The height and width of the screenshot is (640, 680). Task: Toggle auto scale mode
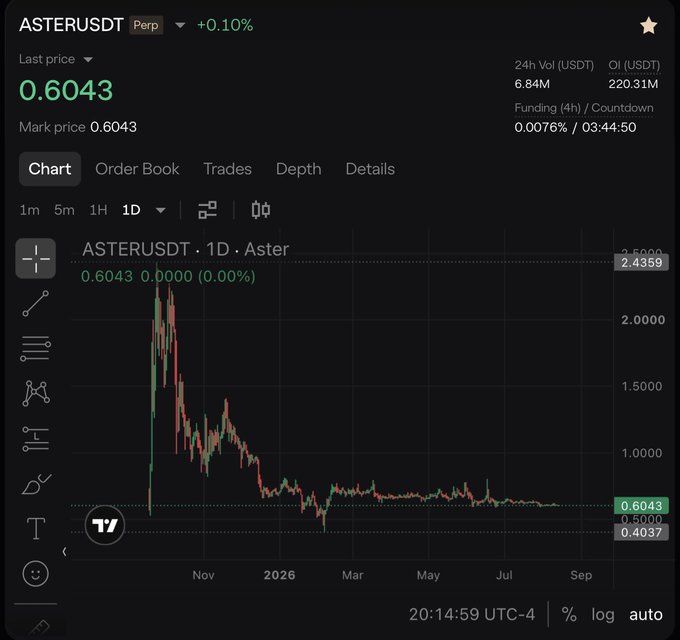point(646,614)
